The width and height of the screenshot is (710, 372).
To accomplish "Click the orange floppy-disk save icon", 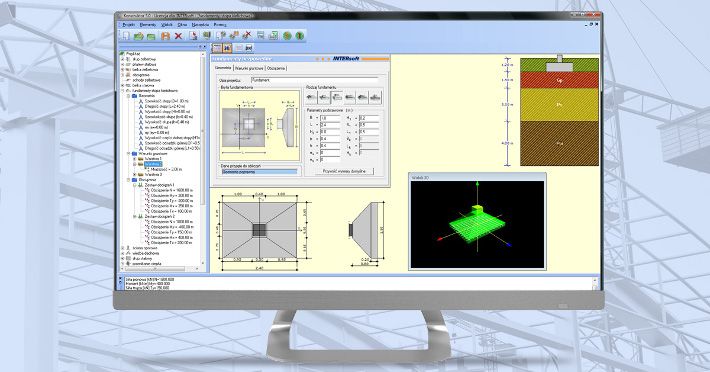I will pos(165,35).
